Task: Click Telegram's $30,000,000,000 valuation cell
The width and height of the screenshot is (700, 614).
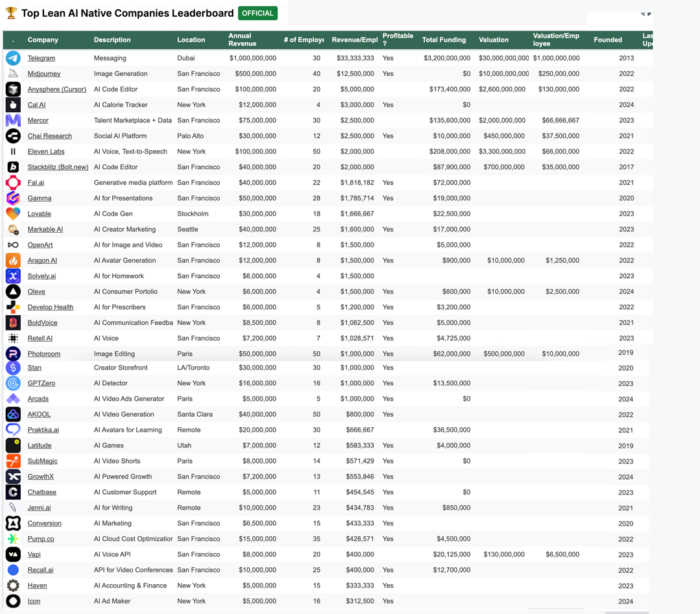Action: 504,58
